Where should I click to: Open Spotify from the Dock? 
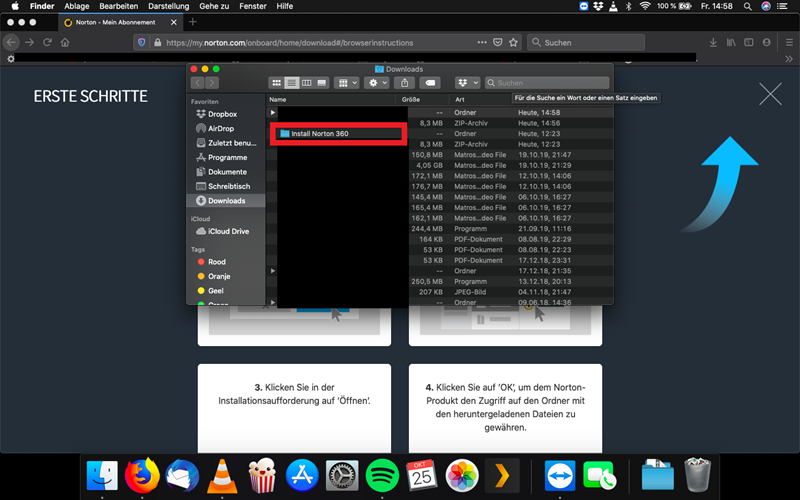coord(382,476)
